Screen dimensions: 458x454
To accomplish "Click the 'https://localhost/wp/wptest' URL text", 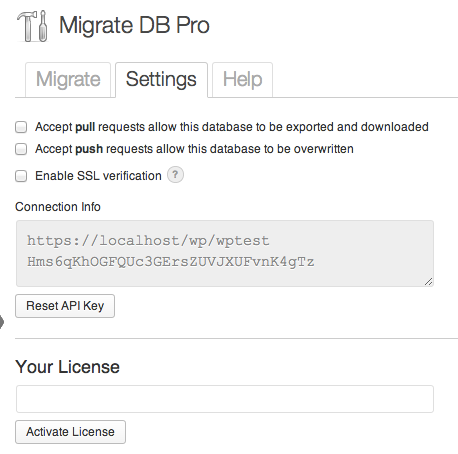I will point(148,241).
